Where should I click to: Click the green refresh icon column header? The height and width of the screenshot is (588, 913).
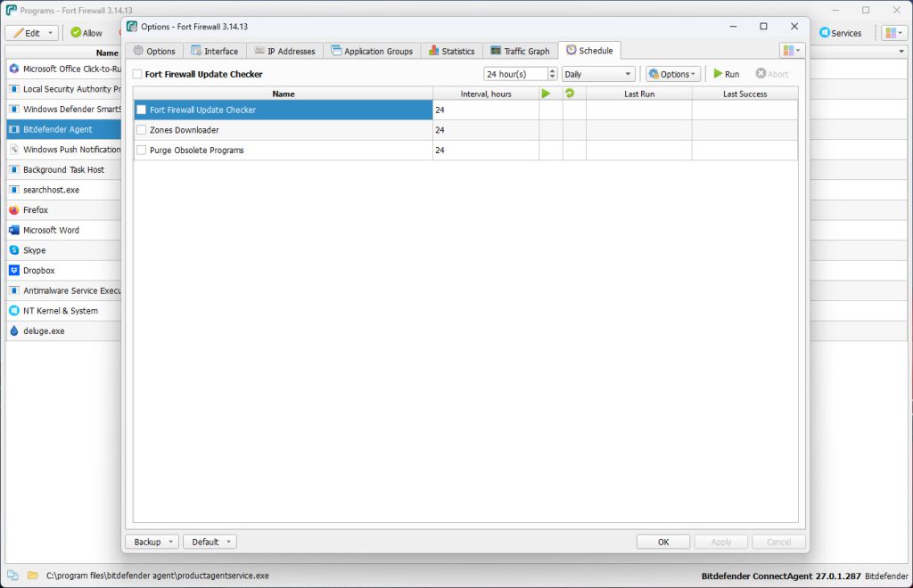570,94
